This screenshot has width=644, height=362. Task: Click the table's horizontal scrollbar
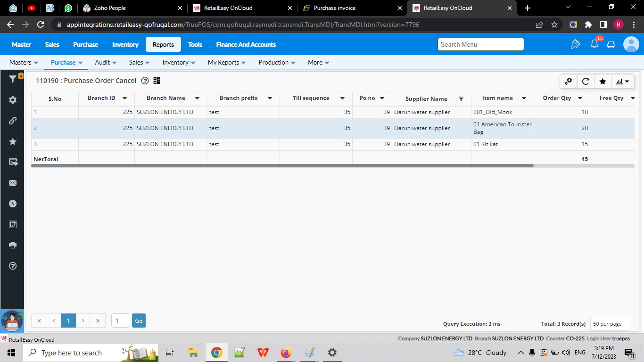[282, 166]
